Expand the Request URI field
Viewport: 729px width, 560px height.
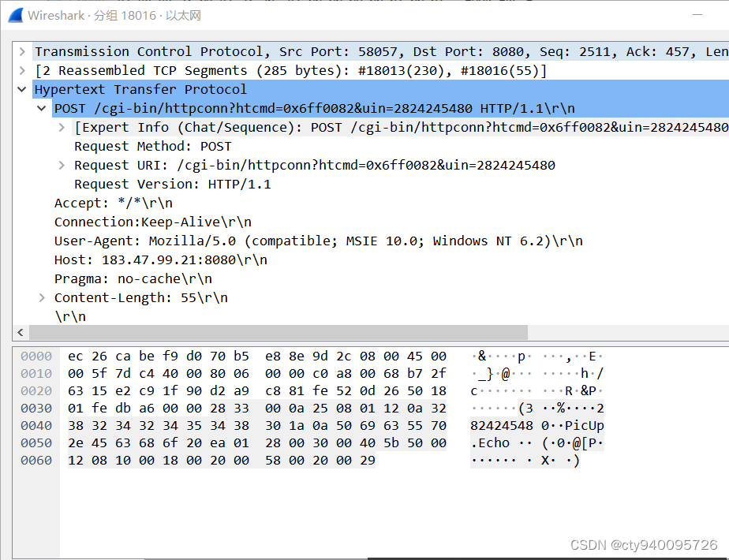(x=62, y=165)
